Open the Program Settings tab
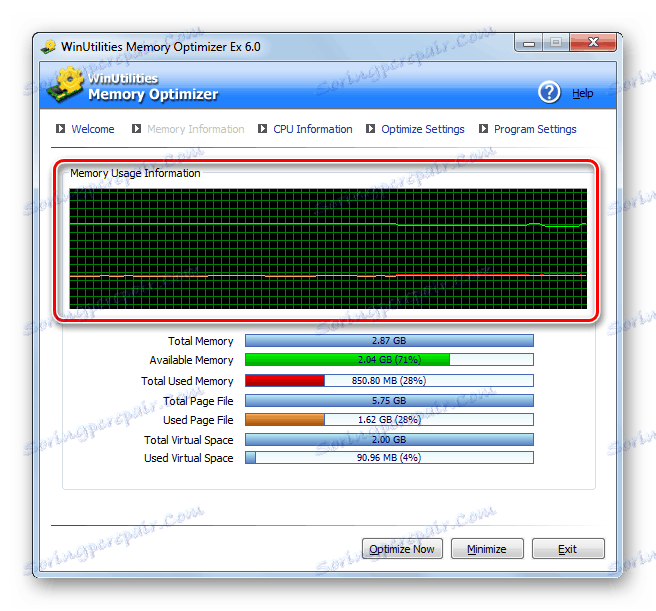656x611 pixels. 535,129
